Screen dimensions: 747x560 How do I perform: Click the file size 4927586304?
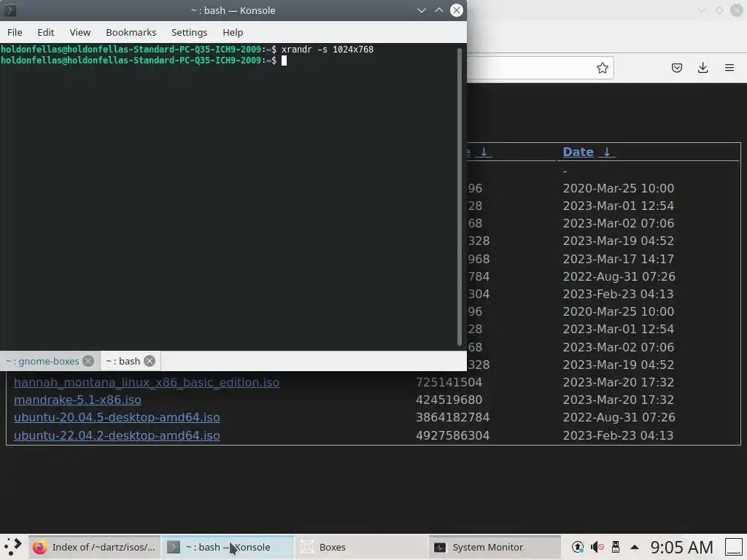(452, 436)
